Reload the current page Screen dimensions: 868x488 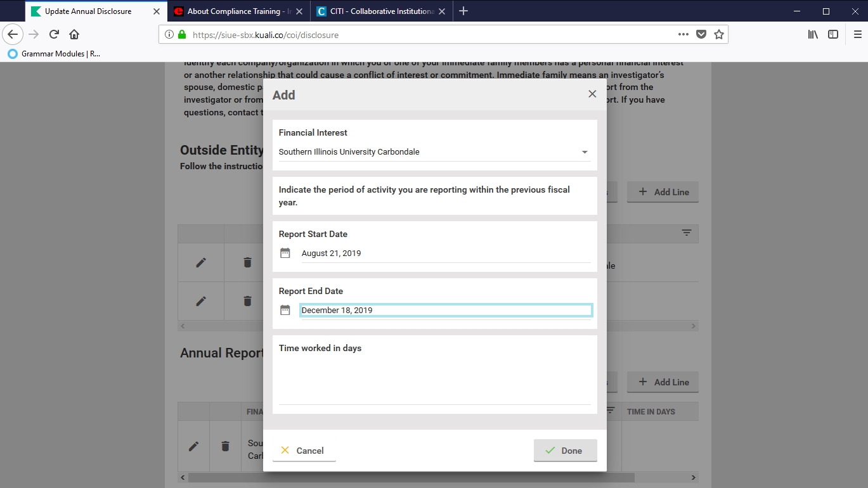point(55,34)
